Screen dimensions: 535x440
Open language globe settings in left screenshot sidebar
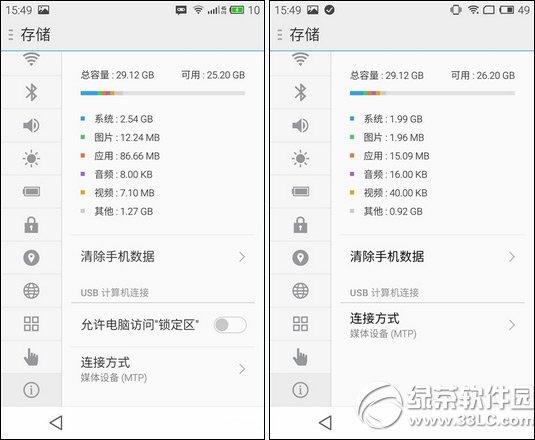point(31,291)
